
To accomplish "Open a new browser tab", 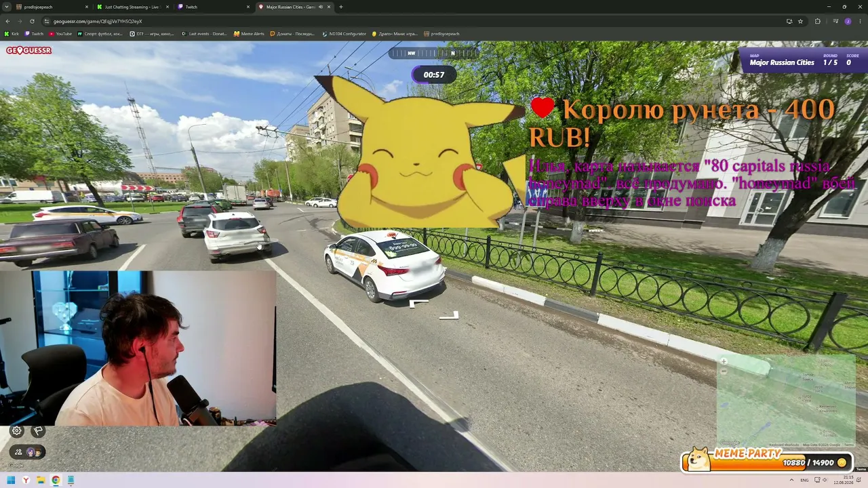I will click(x=340, y=7).
